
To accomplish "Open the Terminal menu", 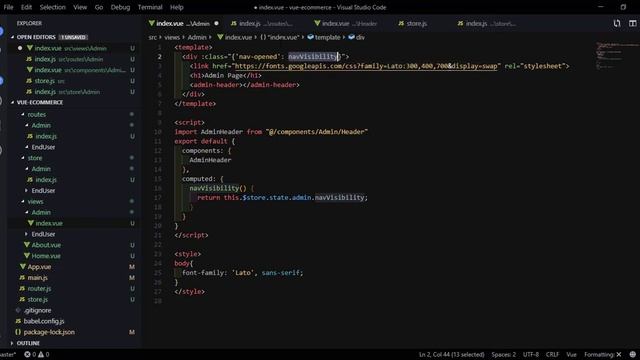I will click(150, 7).
